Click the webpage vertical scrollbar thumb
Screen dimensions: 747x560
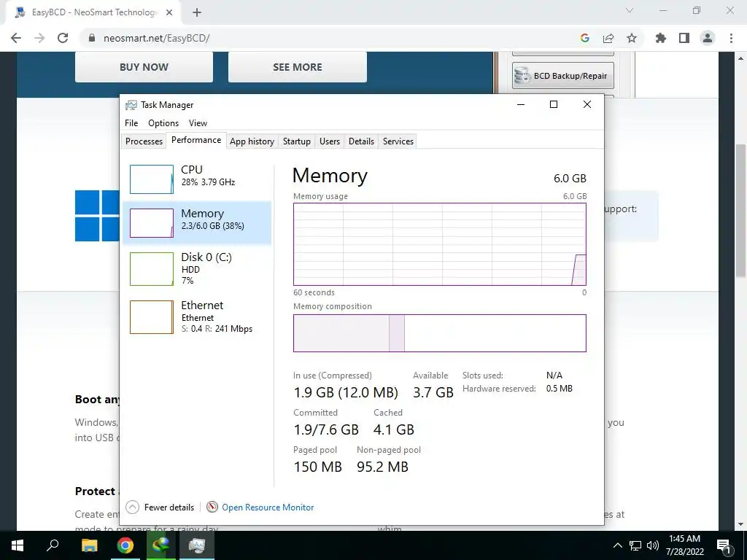pos(740,209)
